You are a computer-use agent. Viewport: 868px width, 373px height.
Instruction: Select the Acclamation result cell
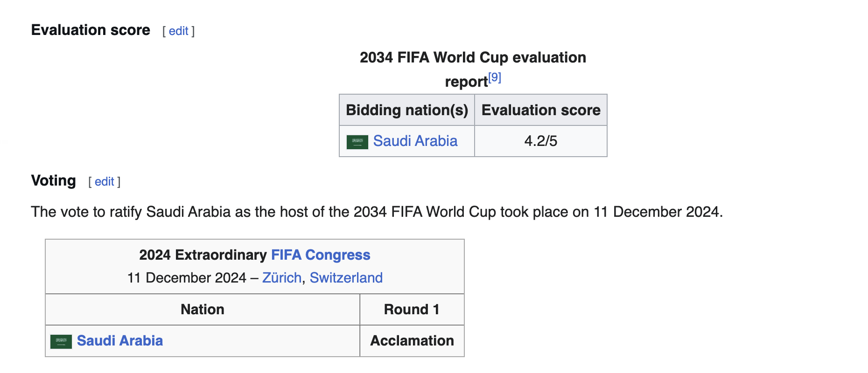tap(412, 341)
